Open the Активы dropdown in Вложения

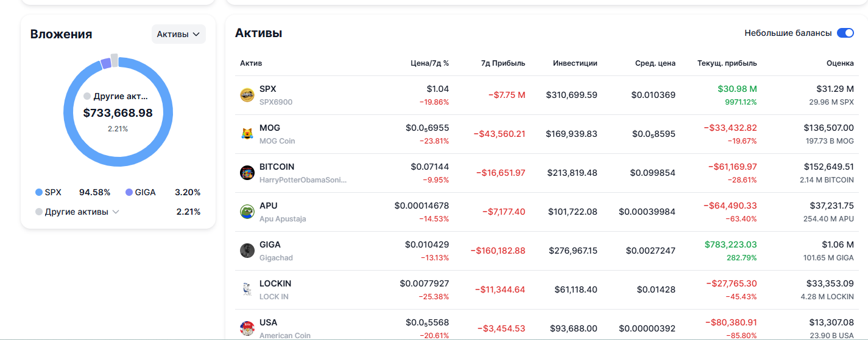pyautogui.click(x=178, y=34)
